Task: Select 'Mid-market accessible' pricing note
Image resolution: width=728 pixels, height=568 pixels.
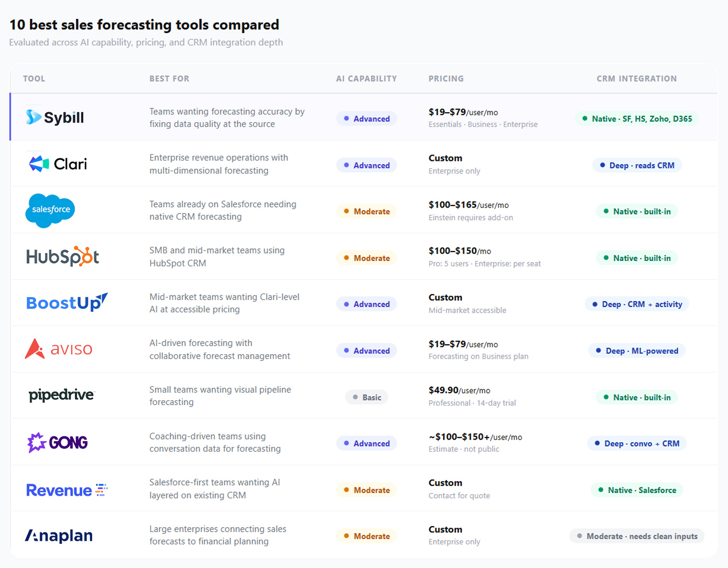Action: 468,310
